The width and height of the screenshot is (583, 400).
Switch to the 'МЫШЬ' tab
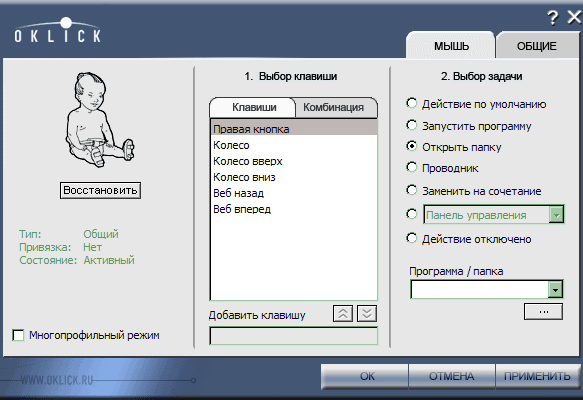point(451,46)
